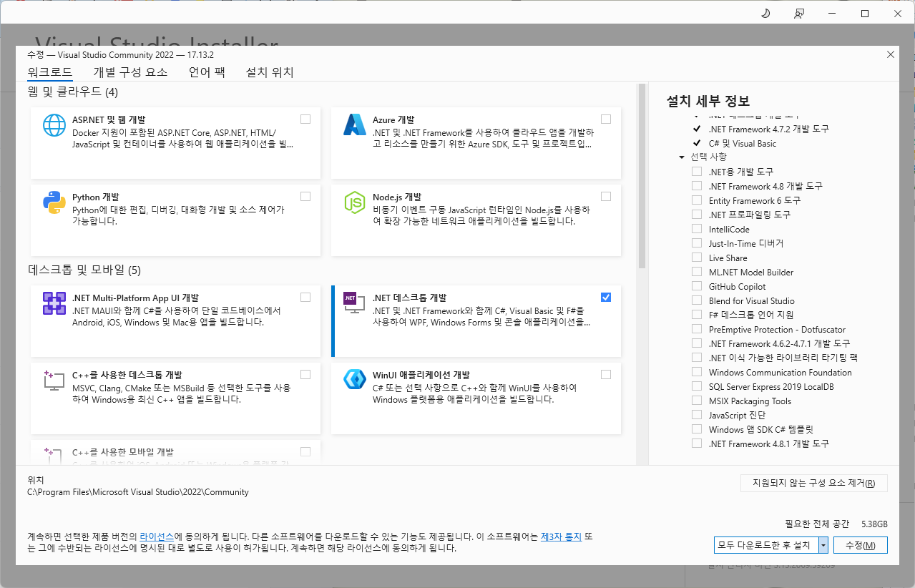Enable .NET Framework 4.8 개발 도구 option

697,186
